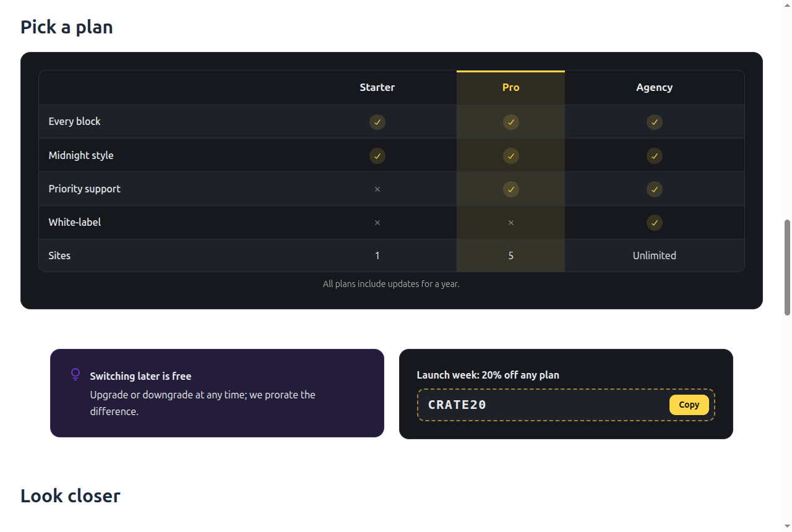
Task: Click the Midnight style row label
Action: [x=81, y=155]
